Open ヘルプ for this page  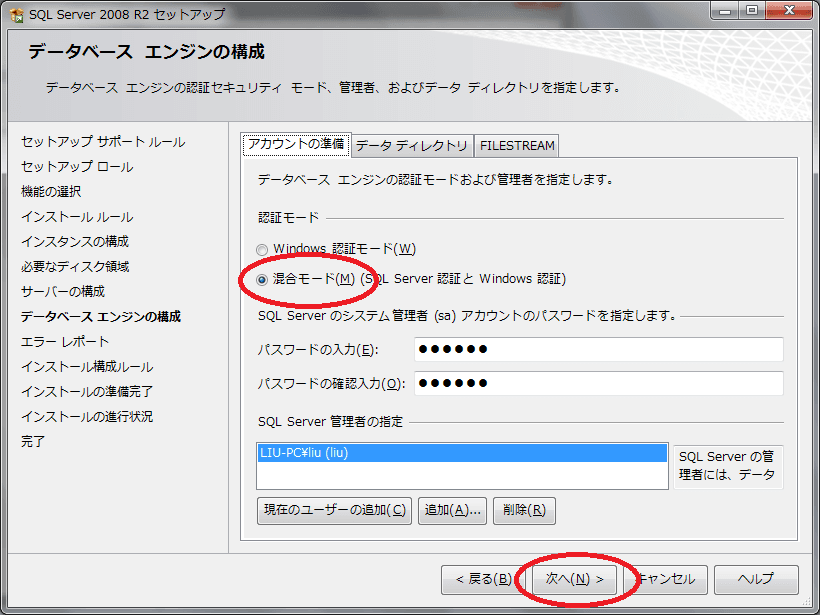[757, 579]
